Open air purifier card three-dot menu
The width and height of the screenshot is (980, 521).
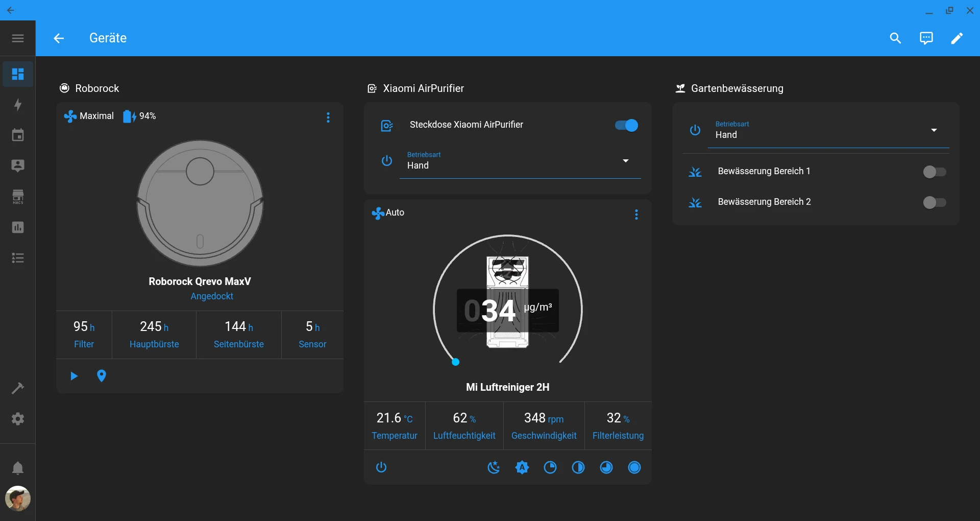tap(636, 215)
